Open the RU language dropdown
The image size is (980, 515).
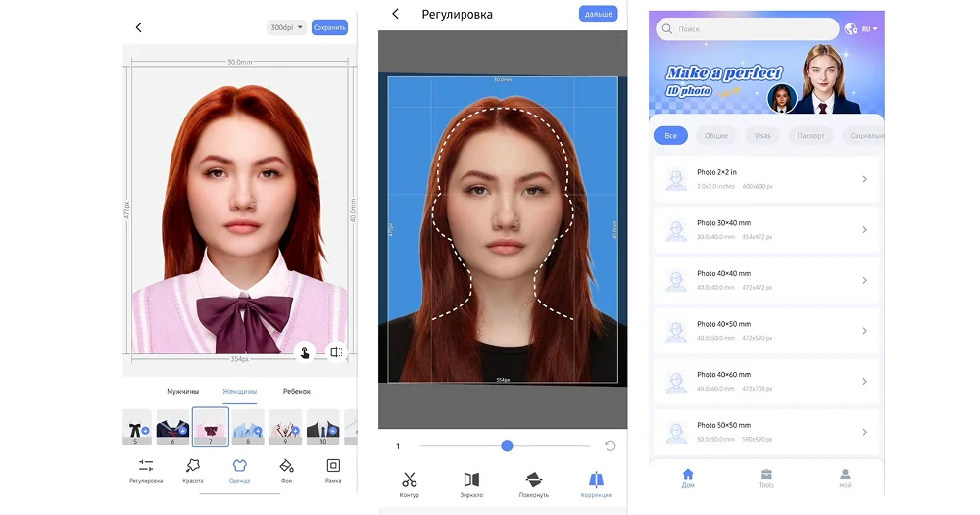869,28
